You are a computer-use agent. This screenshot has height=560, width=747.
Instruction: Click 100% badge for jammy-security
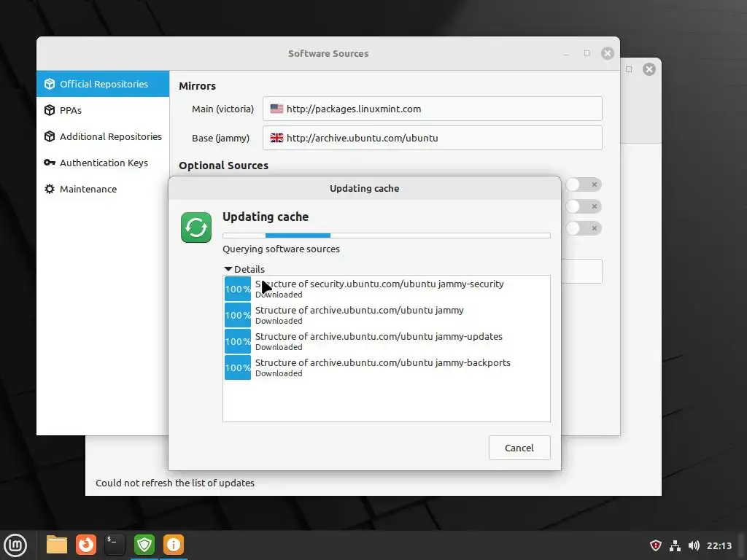pyautogui.click(x=238, y=289)
